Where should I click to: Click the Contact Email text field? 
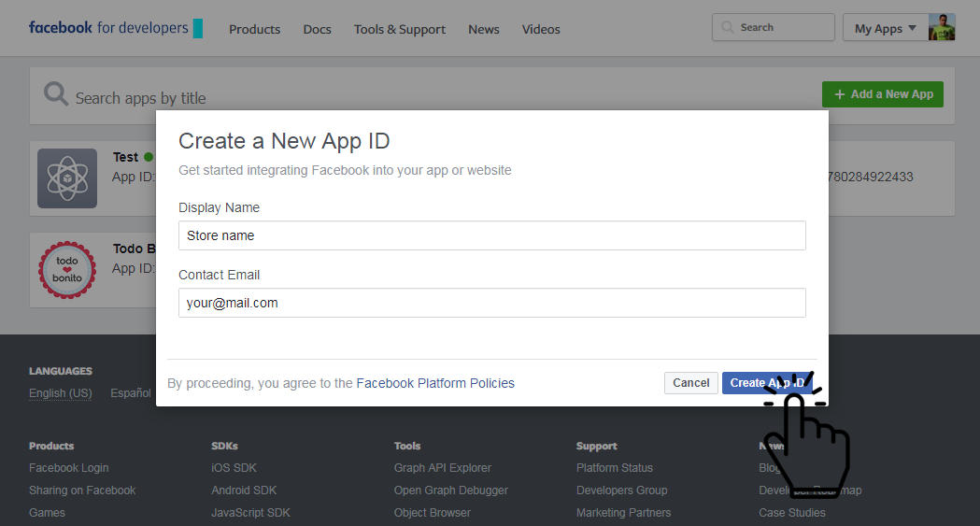point(491,303)
